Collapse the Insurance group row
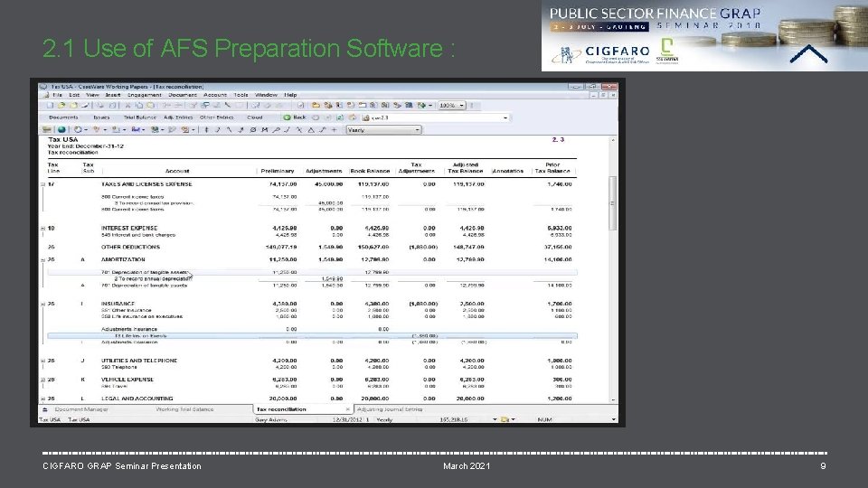Screen dimensions: 868x488 (x=42, y=304)
